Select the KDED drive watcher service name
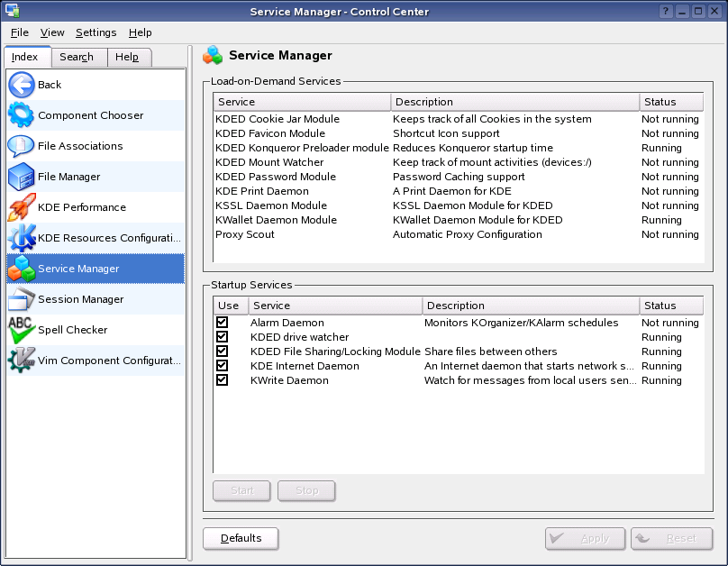 (299, 337)
